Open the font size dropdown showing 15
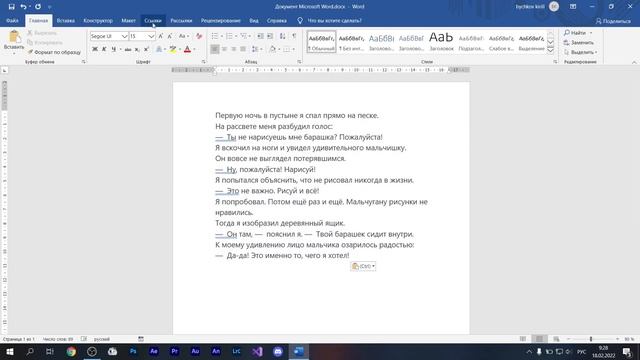 [x=151, y=36]
